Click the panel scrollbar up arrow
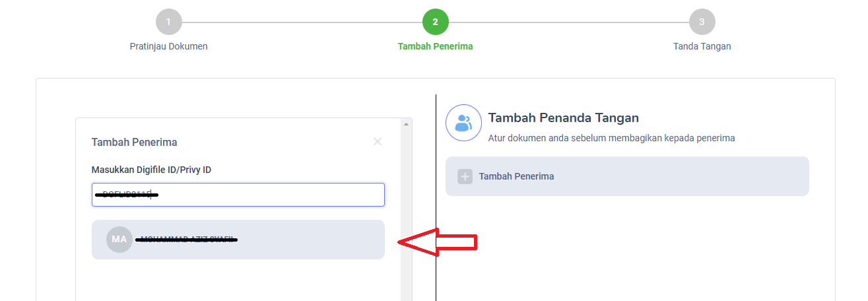The image size is (868, 301). (406, 123)
